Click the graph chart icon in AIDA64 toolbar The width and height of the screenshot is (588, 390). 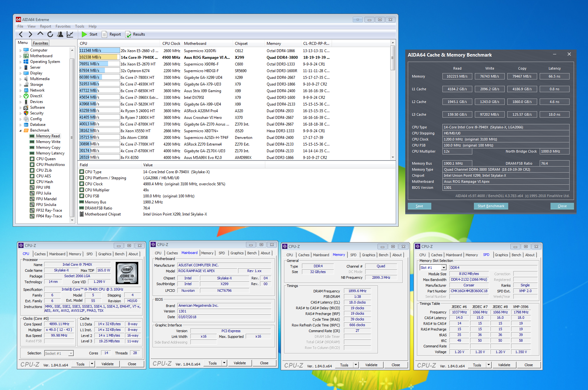pos(70,34)
